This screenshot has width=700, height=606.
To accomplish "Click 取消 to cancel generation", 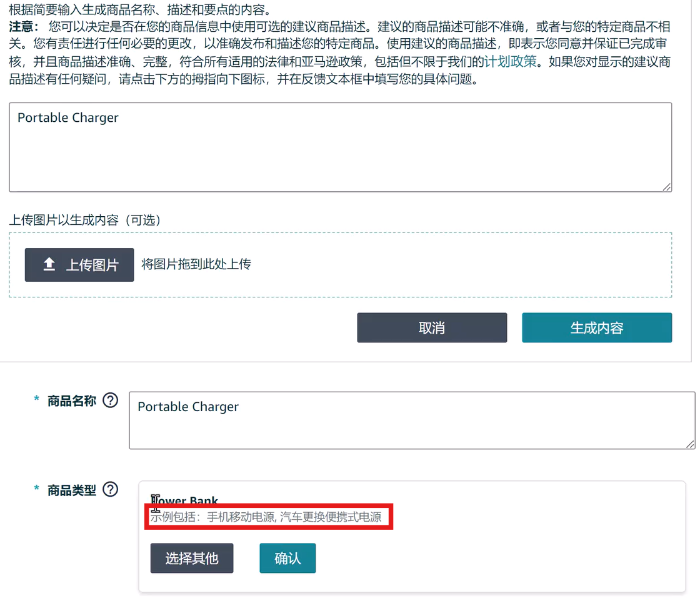I will [432, 327].
